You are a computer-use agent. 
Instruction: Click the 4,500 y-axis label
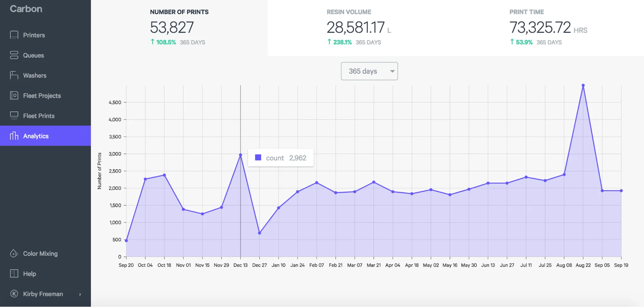(115, 102)
